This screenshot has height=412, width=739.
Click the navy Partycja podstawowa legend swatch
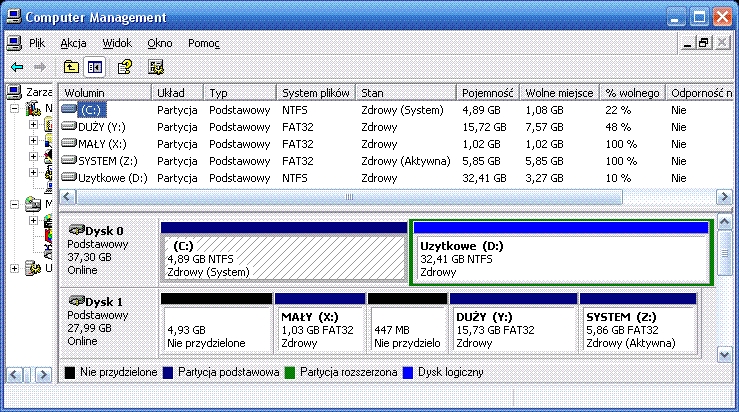[x=168, y=372]
